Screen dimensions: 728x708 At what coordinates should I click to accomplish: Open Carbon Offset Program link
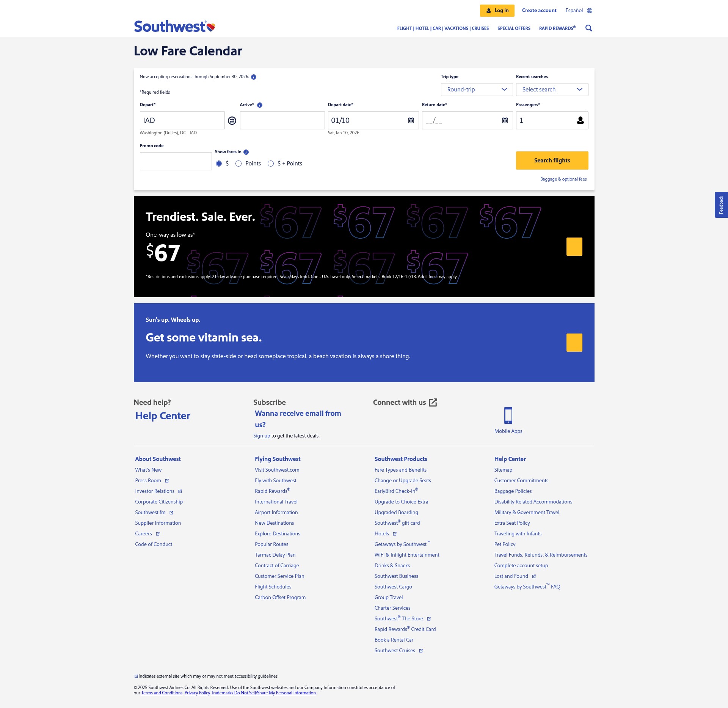pyautogui.click(x=280, y=598)
